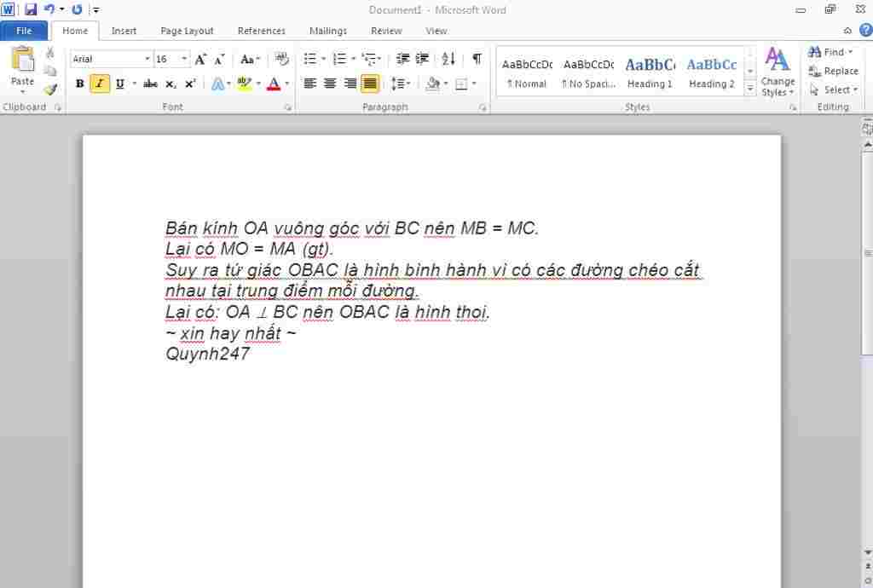The width and height of the screenshot is (873, 588).
Task: Toggle Show/Hide paragraph marks
Action: (x=477, y=60)
